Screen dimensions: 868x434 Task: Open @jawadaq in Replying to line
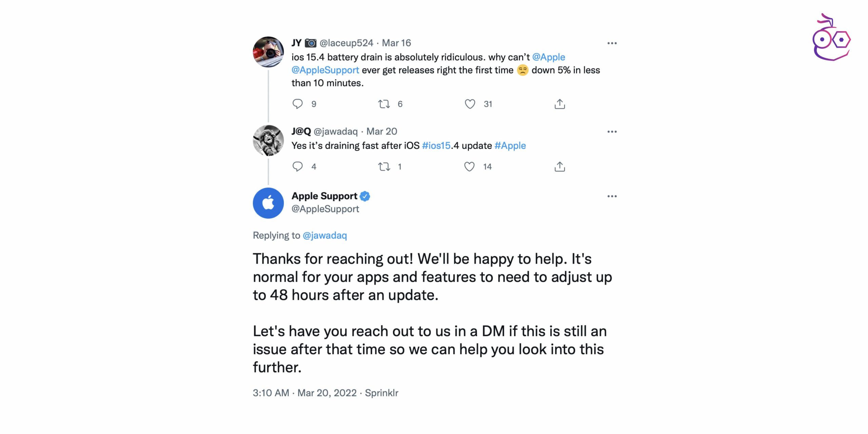[324, 235]
